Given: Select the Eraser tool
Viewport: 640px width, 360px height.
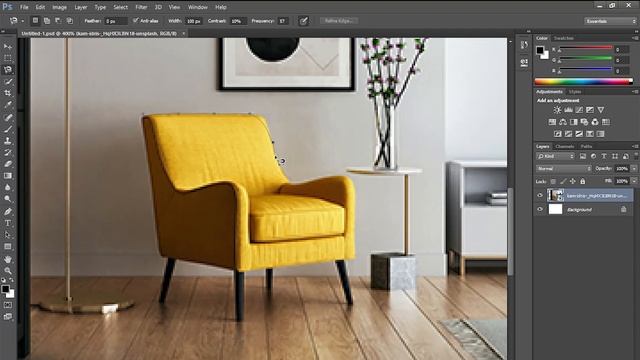Looking at the screenshot, I should pyautogui.click(x=8, y=164).
